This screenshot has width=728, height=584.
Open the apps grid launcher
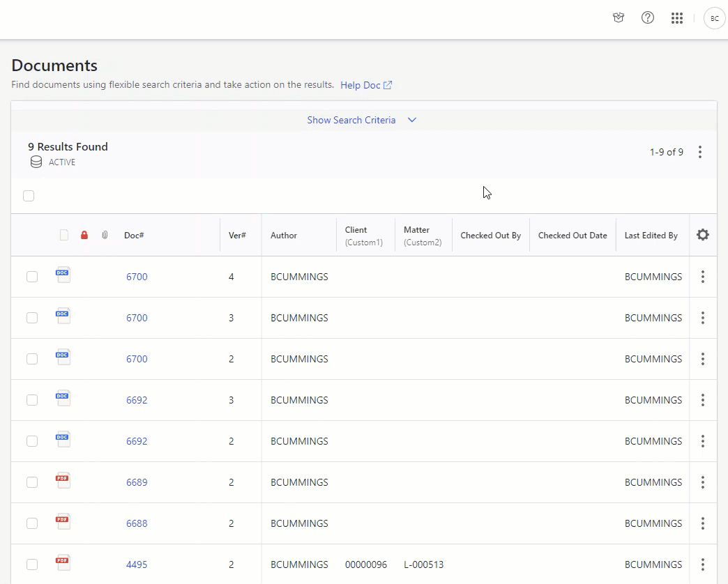tap(676, 18)
